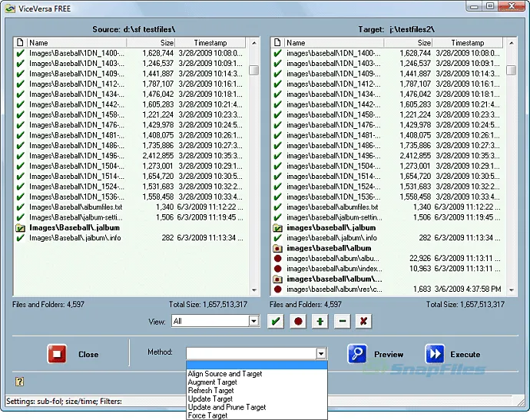530x420 pixels.
Task: Choose Force Target method
Action: (207, 415)
